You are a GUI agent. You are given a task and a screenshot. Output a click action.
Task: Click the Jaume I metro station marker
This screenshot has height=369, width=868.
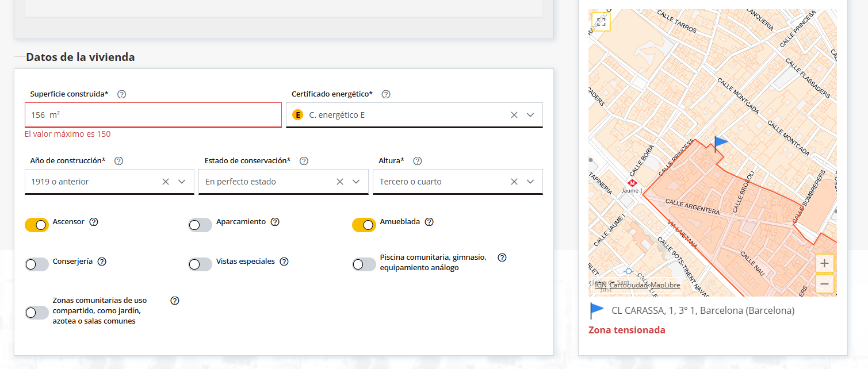pos(633,183)
